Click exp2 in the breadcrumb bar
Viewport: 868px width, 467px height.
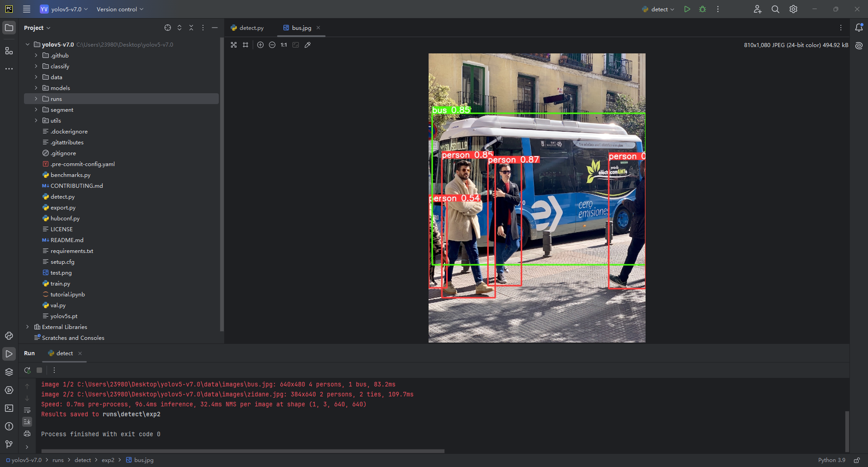pos(108,460)
